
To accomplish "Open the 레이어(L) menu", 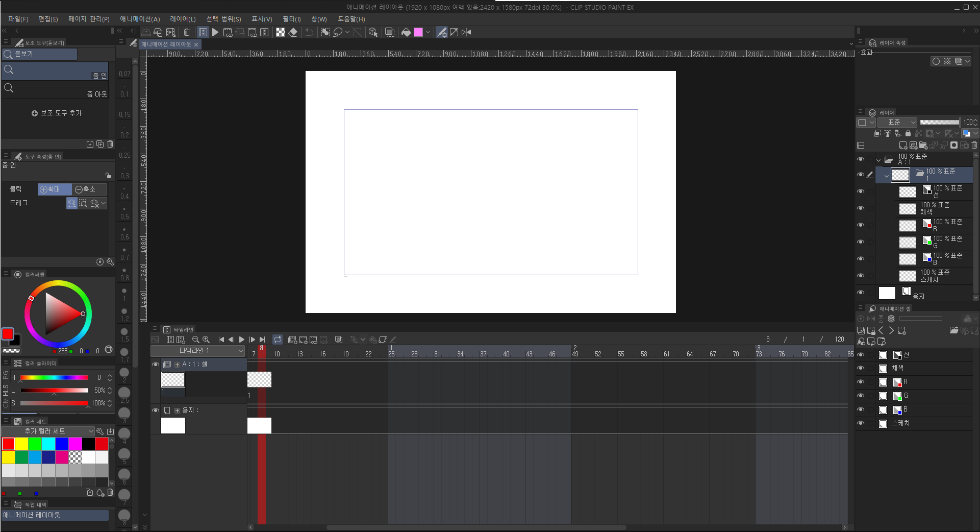I will (183, 19).
